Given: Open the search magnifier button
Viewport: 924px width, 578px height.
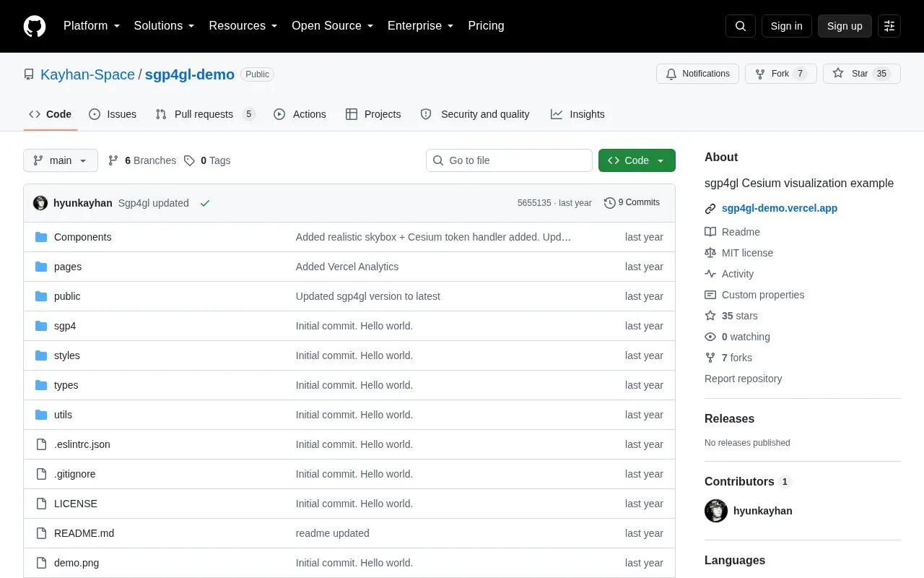Looking at the screenshot, I should pos(741,26).
